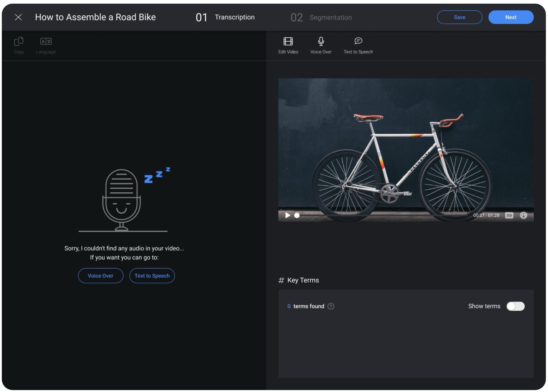Click the bike video preview
Image resolution: width=548 pixels, height=392 pixels.
pyautogui.click(x=406, y=150)
